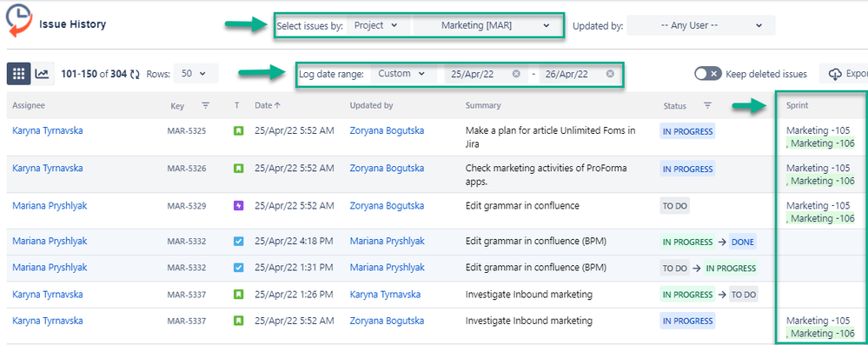
Task: Clear the 26/Apr/22 end date
Action: 609,74
